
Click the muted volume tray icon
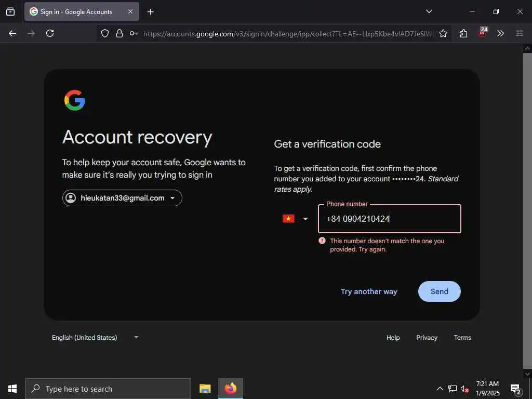click(464, 389)
